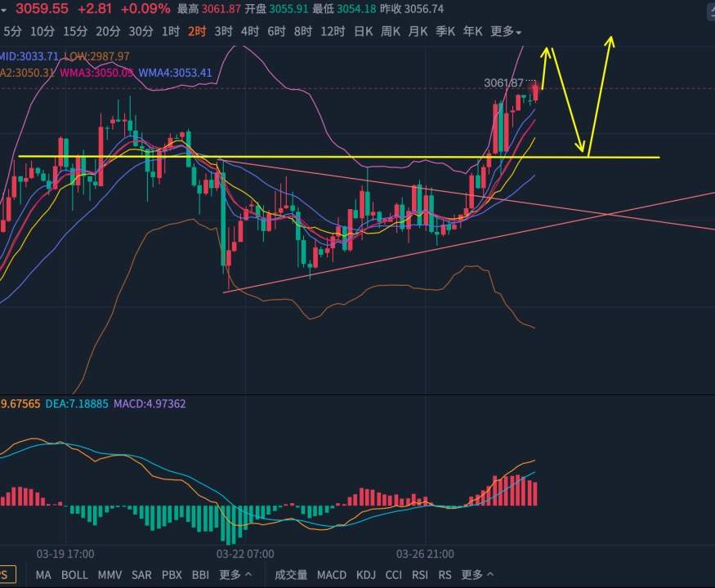This screenshot has width=715, height=588.
Task: Expand 更多 next to RS indicator
Action: point(476,575)
